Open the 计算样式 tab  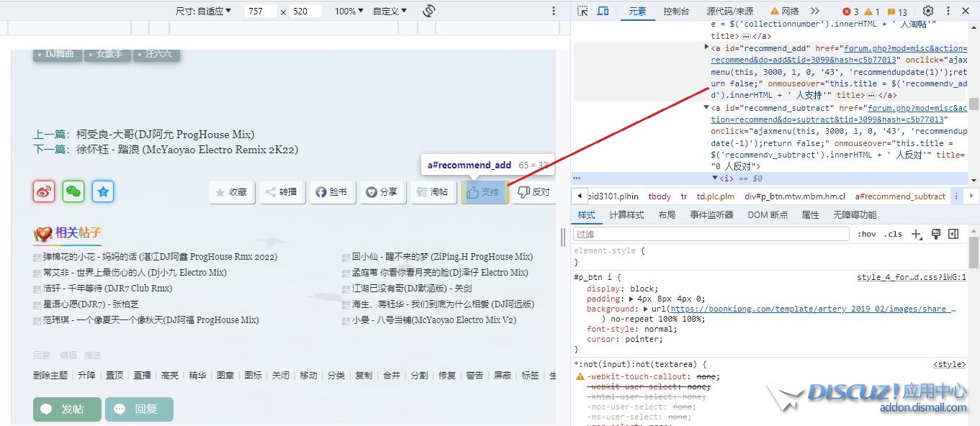(626, 214)
